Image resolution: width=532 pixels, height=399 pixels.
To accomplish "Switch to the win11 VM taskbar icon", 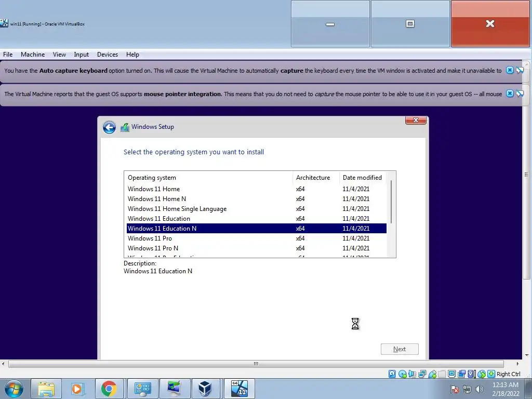I will tap(239, 389).
